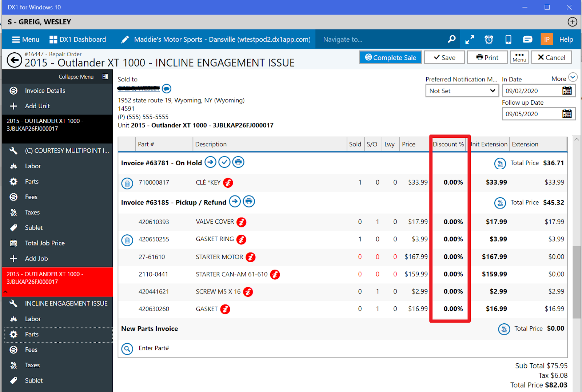The width and height of the screenshot is (582, 392).
Task: Click arrow icon on Invoice #63185
Action: pos(235,201)
